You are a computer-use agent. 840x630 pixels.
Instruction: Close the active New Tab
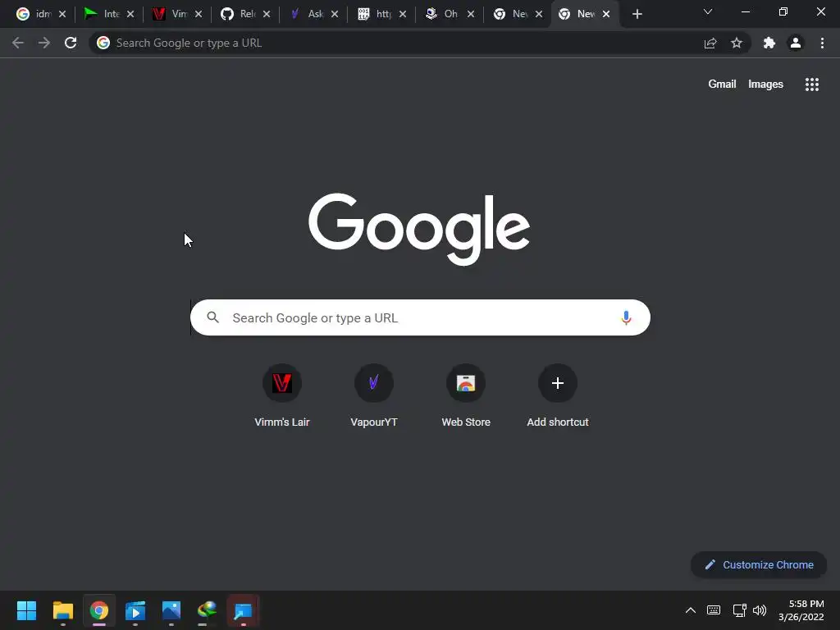[x=606, y=14]
